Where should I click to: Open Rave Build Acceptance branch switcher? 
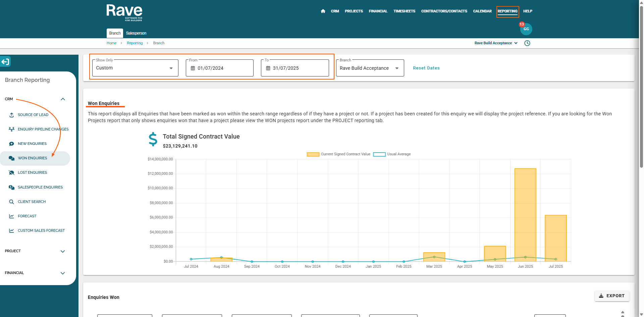(x=496, y=43)
